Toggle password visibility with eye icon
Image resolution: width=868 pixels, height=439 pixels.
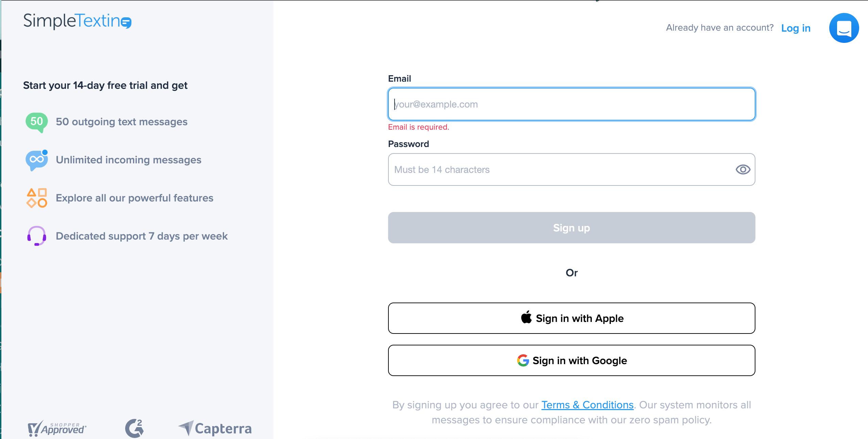pos(743,169)
